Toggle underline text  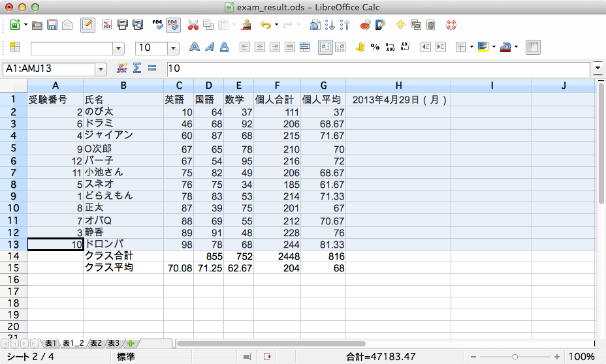click(224, 47)
